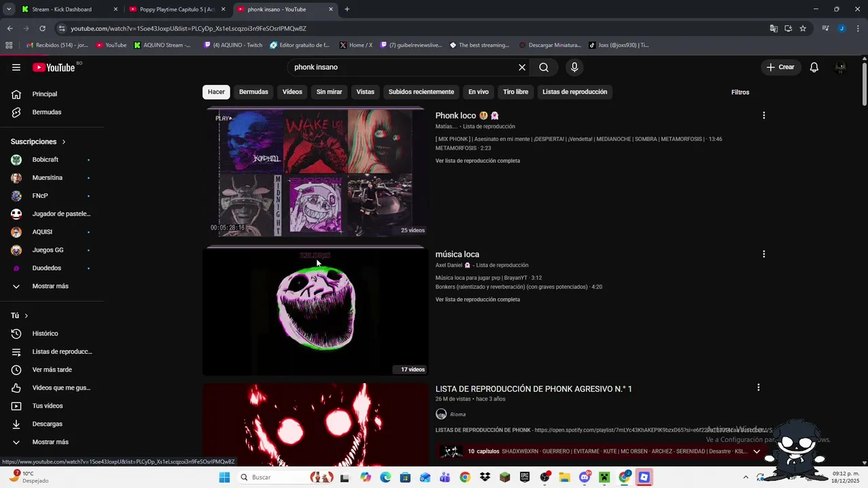The image size is (868, 488).
Task: Select the Subidos recientemente filter chip
Action: (x=421, y=92)
